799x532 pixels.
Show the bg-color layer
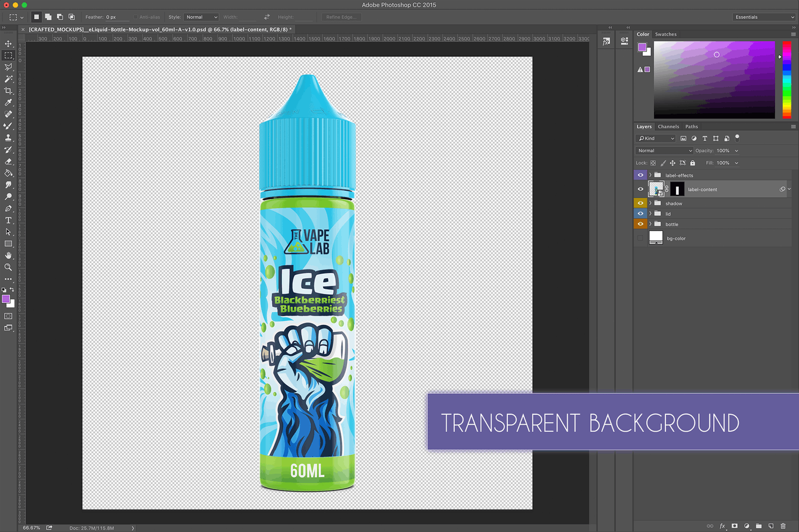click(x=640, y=238)
